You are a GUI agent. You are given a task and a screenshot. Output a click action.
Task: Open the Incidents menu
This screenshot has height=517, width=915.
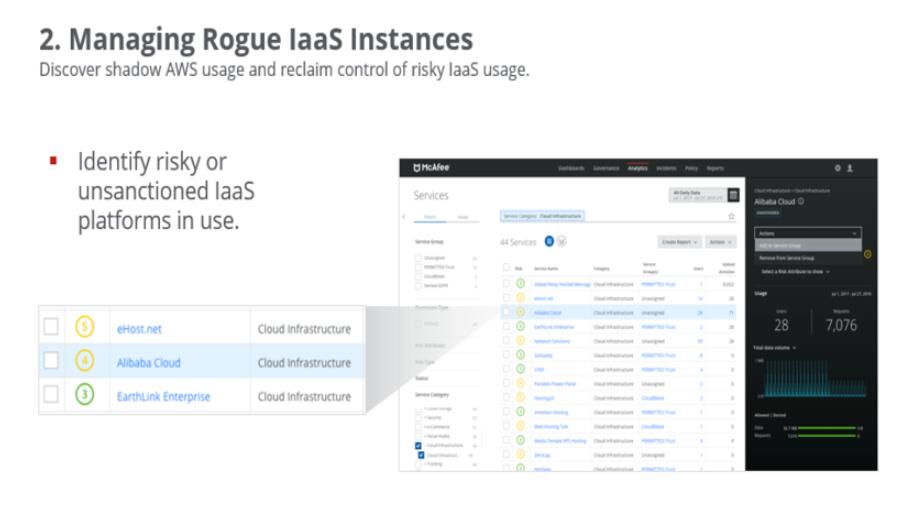666,168
